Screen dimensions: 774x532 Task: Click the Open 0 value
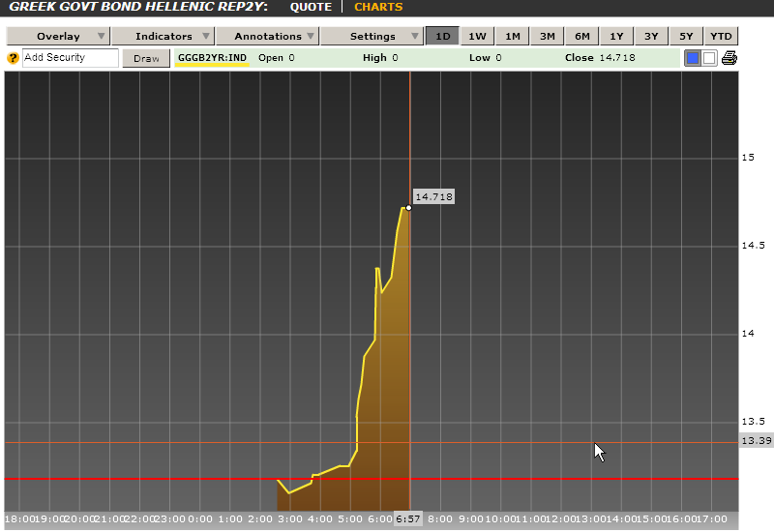pos(277,58)
